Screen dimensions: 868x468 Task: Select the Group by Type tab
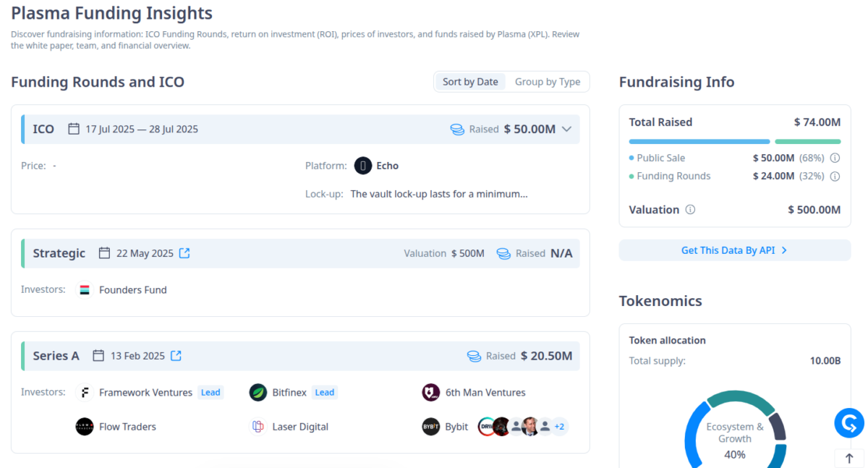(548, 82)
